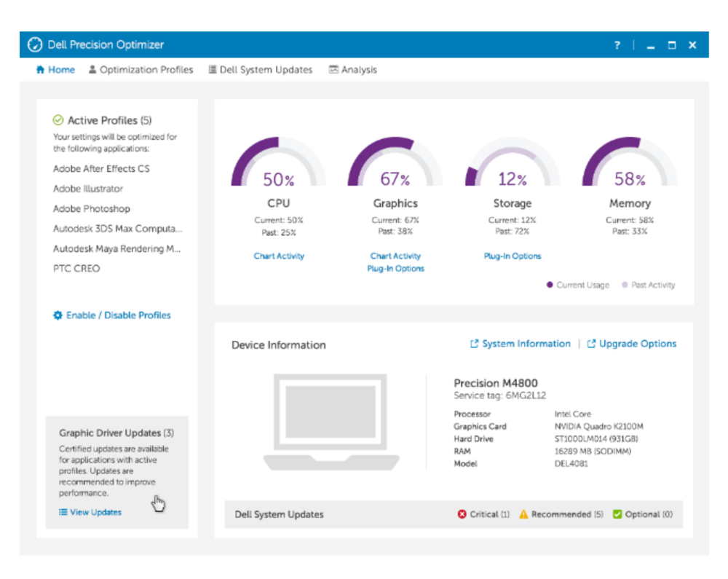Click the Current Usage purple legend dot
Image resolution: width=728 pixels, height=579 pixels.
pos(550,285)
